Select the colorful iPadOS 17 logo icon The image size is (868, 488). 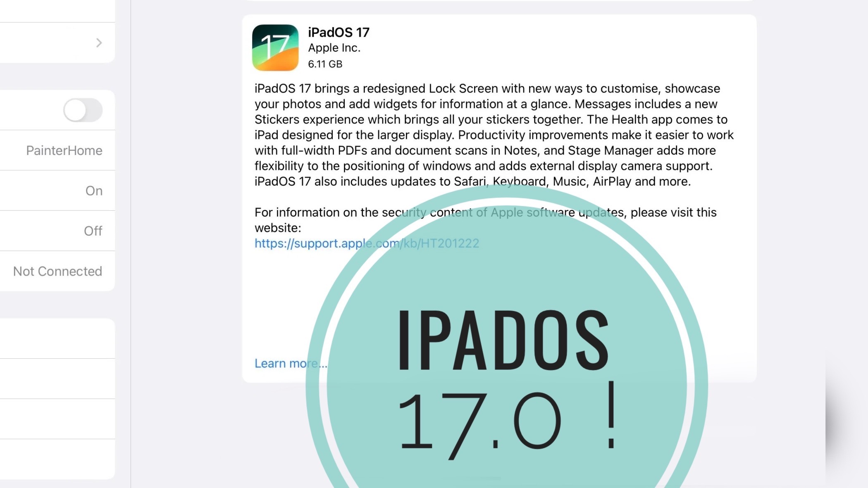pos(275,47)
